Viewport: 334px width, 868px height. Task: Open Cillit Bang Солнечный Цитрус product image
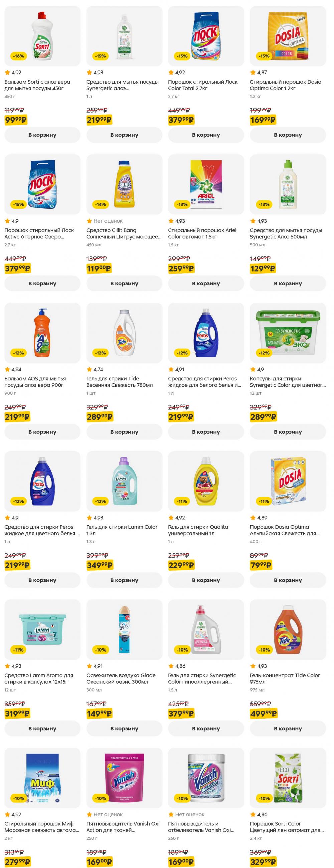[124, 184]
